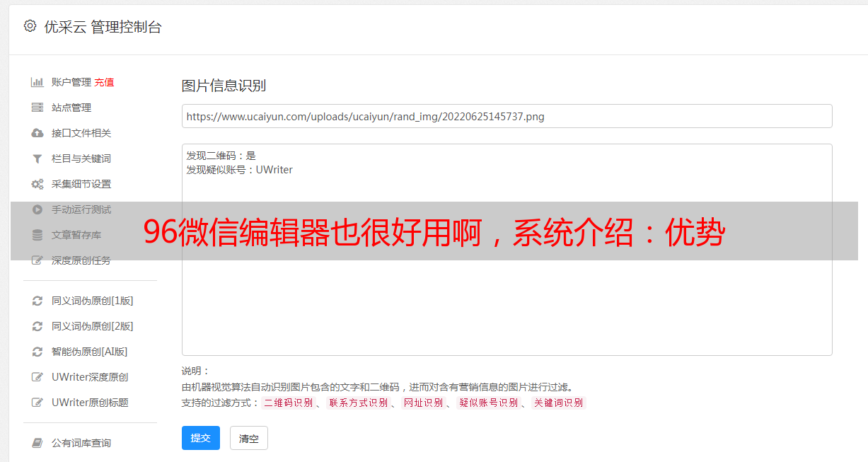Click the image URL input field
The width and height of the screenshot is (868, 462).
coord(507,116)
